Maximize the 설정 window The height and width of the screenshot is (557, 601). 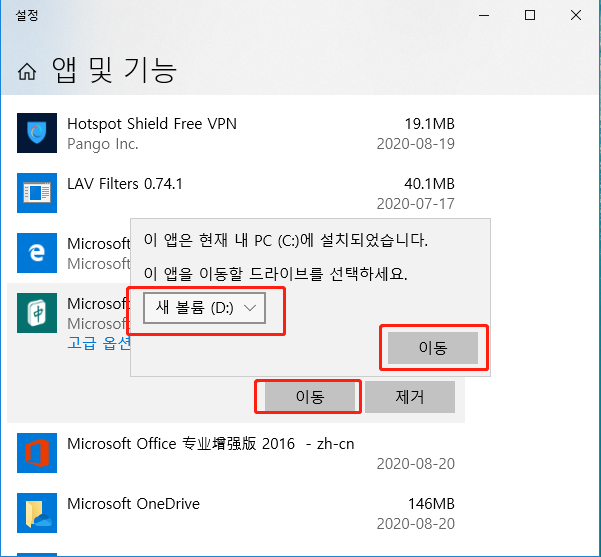click(530, 15)
